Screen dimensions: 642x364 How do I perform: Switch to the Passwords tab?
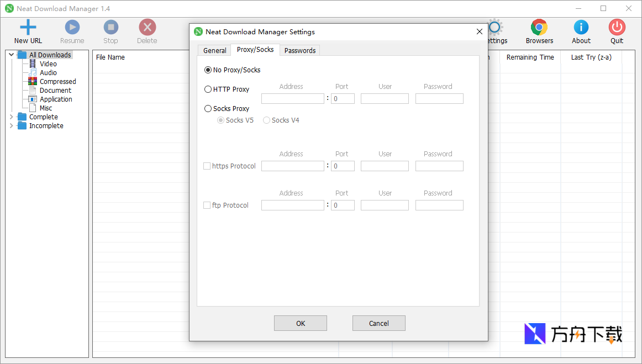pyautogui.click(x=299, y=50)
